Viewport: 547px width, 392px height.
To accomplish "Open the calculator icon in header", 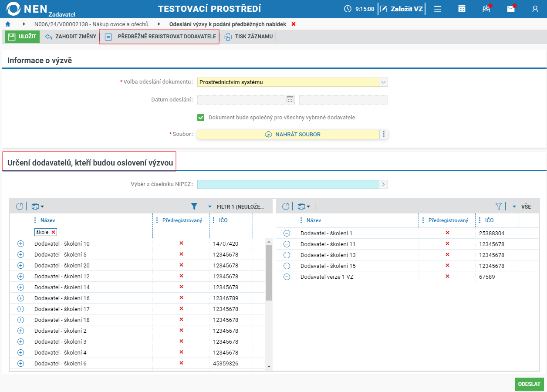I will pyautogui.click(x=462, y=9).
